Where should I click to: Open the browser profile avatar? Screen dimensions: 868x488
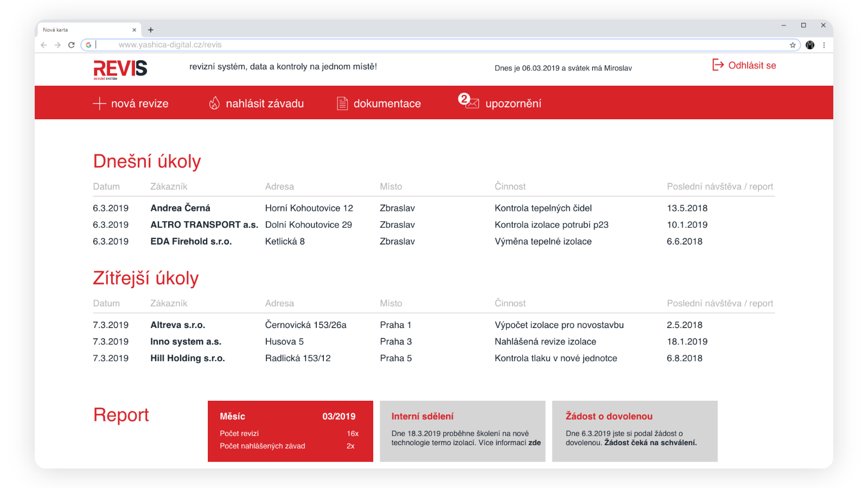point(810,45)
